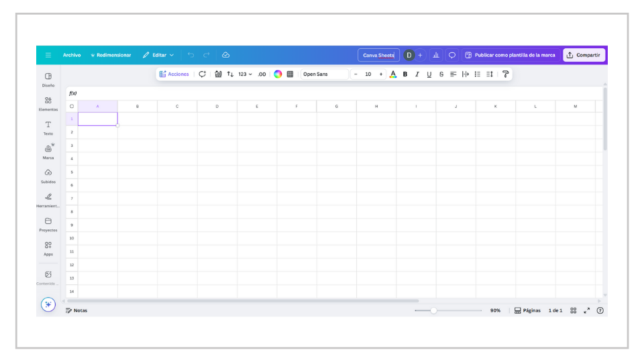Open the Proyectos folder panel
Viewport: 644px width, 362px height.
48,225
